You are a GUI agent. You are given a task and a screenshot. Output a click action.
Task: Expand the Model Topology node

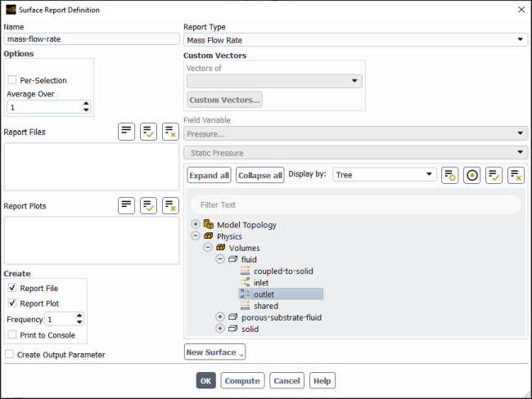click(196, 224)
